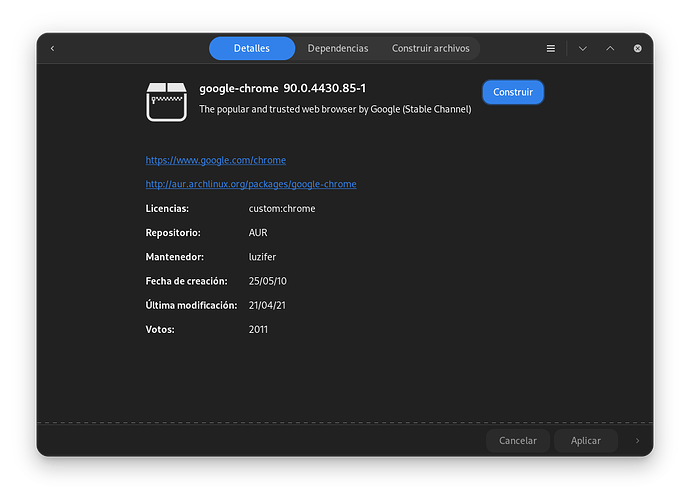Click the votes count 2011

tap(258, 330)
